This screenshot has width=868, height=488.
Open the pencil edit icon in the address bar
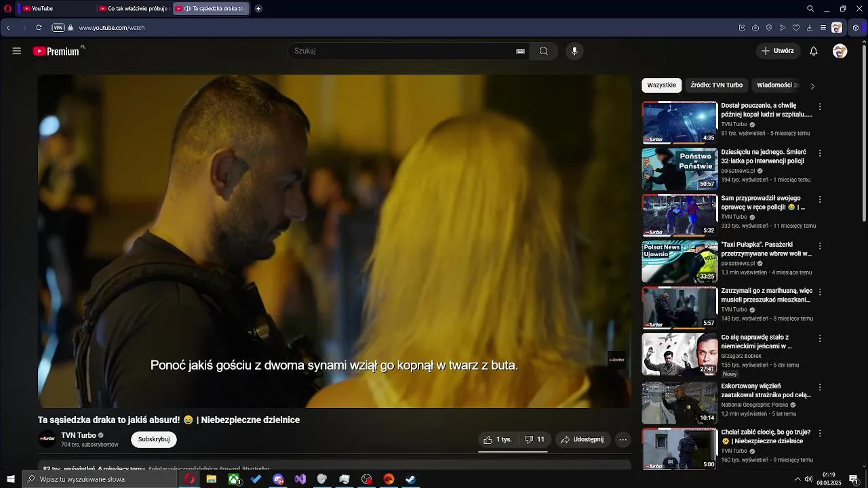(x=742, y=28)
